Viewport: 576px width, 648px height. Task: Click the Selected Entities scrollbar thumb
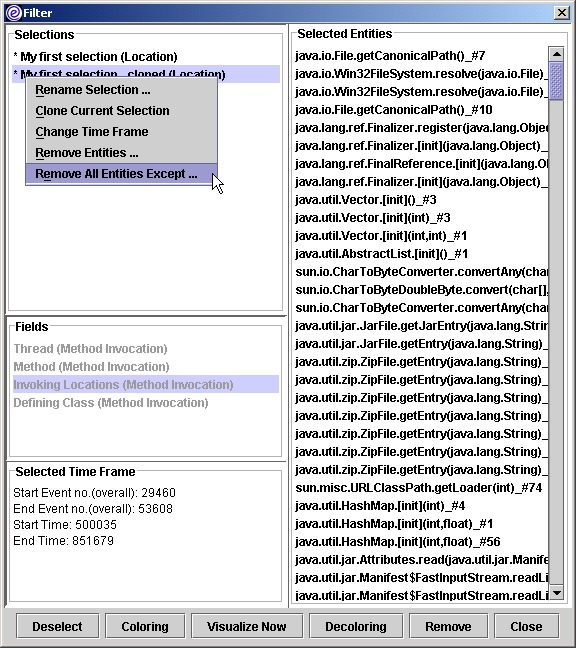pyautogui.click(x=557, y=81)
